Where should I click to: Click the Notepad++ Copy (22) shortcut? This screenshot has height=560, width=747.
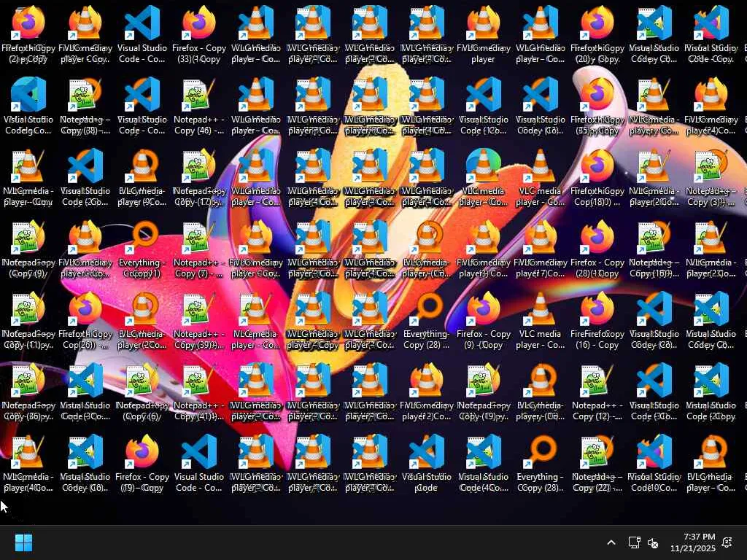tap(597, 463)
